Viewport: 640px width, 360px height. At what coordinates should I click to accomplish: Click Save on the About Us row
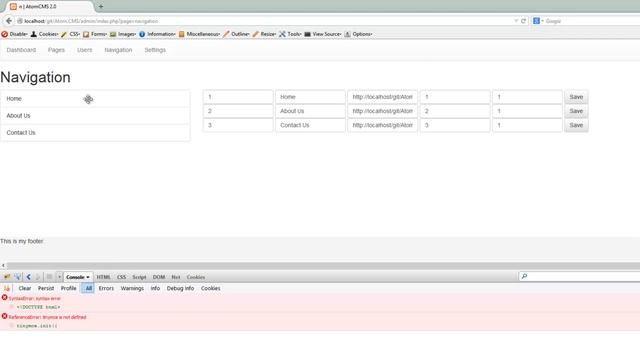click(x=576, y=111)
